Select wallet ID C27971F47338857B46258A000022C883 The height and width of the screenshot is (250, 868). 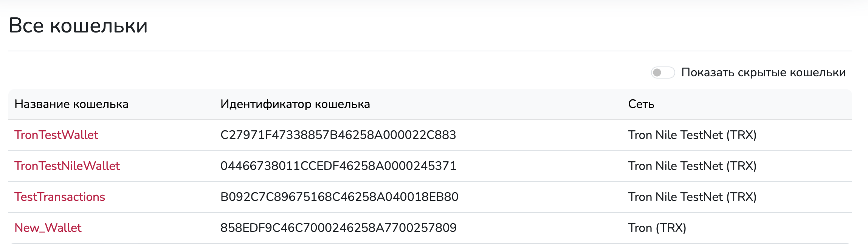(338, 135)
